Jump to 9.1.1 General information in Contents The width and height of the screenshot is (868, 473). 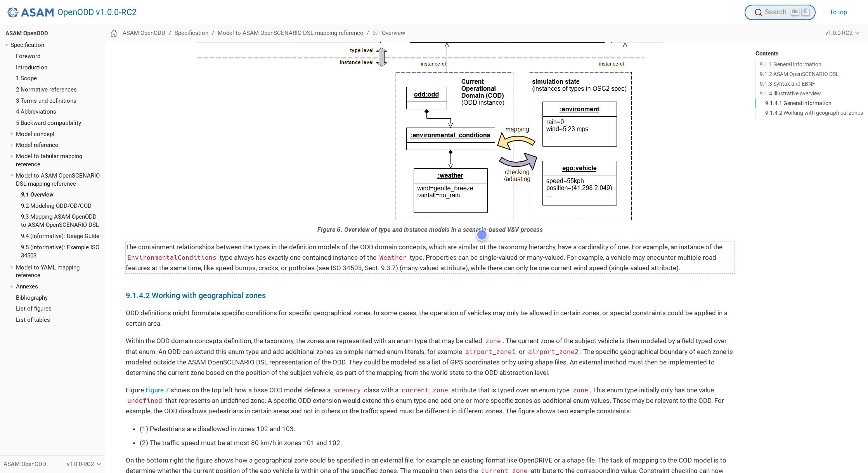click(790, 64)
